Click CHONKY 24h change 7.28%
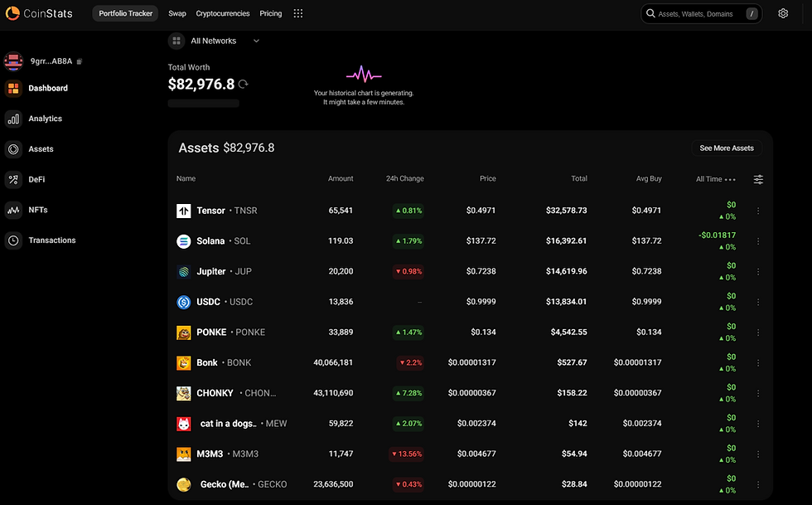 [408, 393]
